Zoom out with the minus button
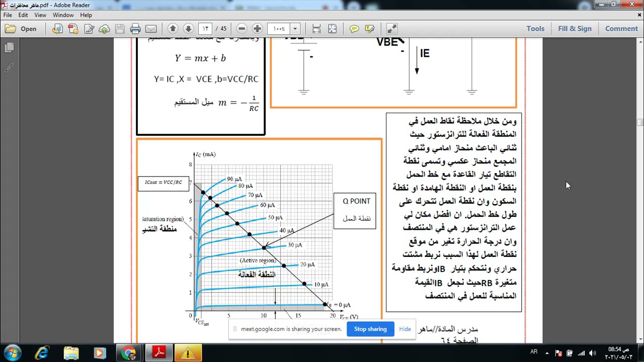 click(x=242, y=29)
